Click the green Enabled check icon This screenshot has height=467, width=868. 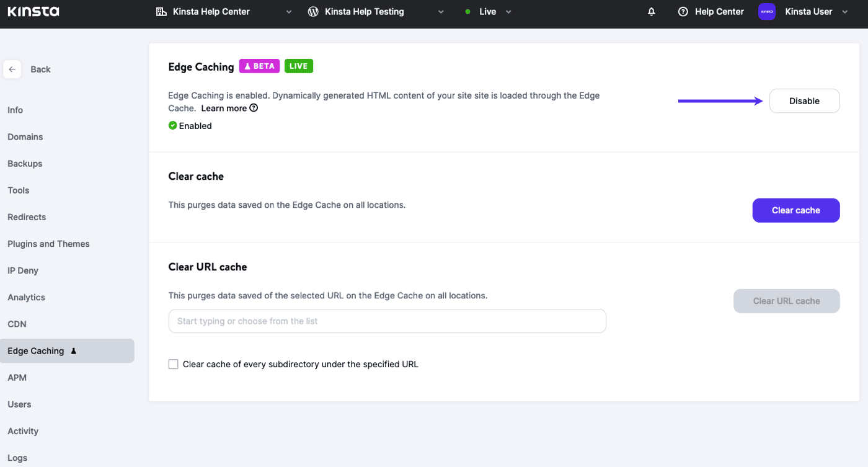tap(172, 125)
